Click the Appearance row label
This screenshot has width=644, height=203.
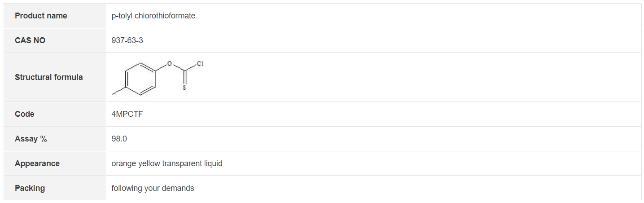(x=37, y=163)
